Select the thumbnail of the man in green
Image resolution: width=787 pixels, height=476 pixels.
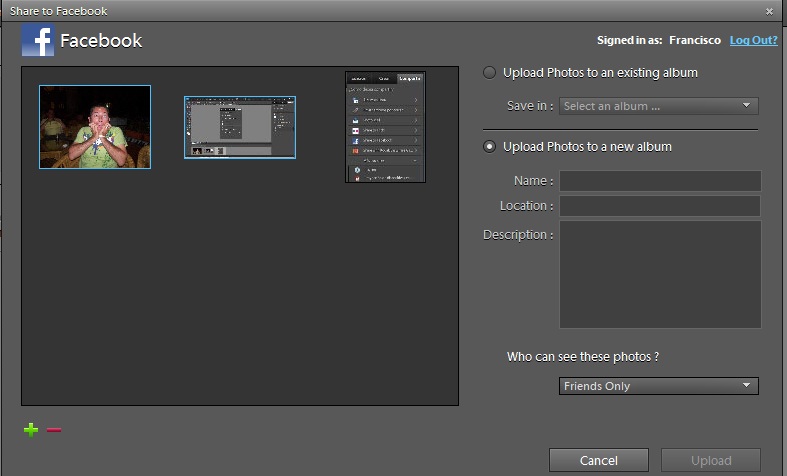(x=95, y=127)
